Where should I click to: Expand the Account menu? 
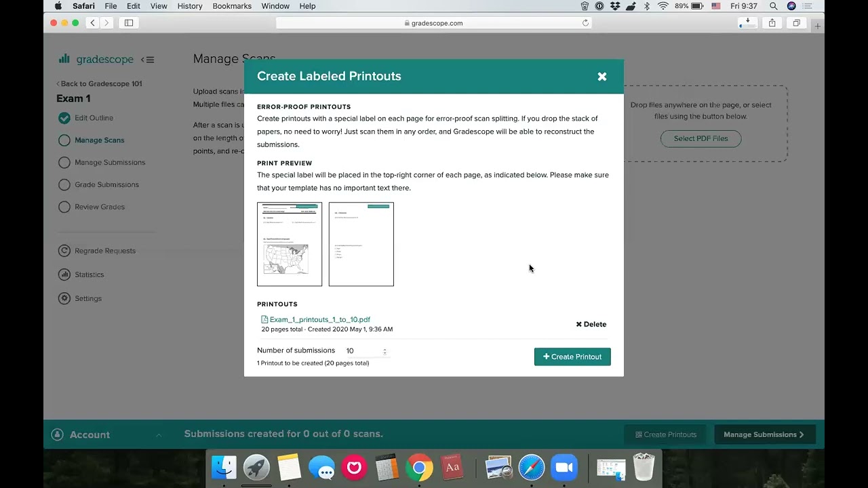tap(107, 434)
